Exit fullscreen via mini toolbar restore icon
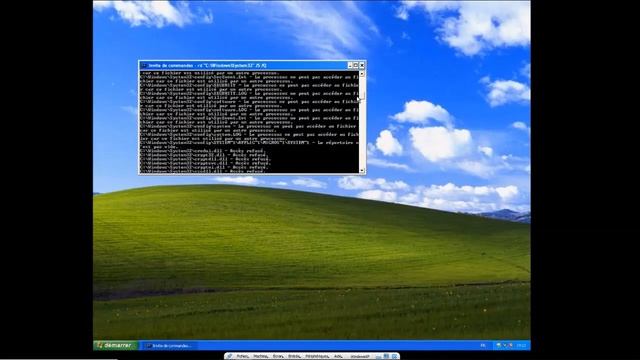640x360 pixels. (386, 356)
